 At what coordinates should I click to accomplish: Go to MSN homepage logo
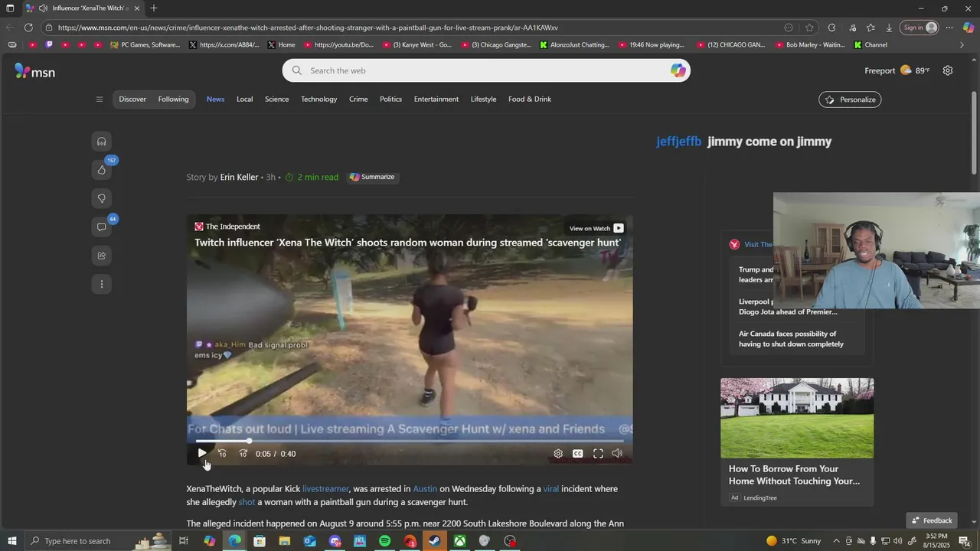point(34,71)
